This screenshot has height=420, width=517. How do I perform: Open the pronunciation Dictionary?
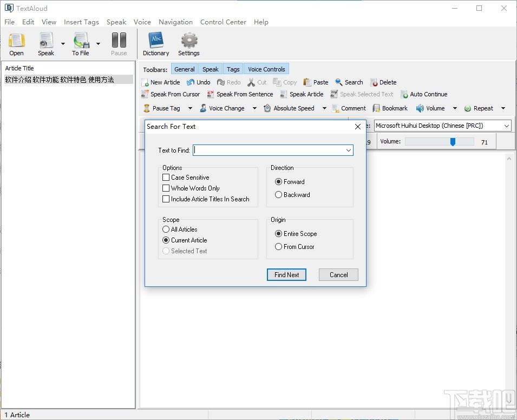(x=156, y=43)
